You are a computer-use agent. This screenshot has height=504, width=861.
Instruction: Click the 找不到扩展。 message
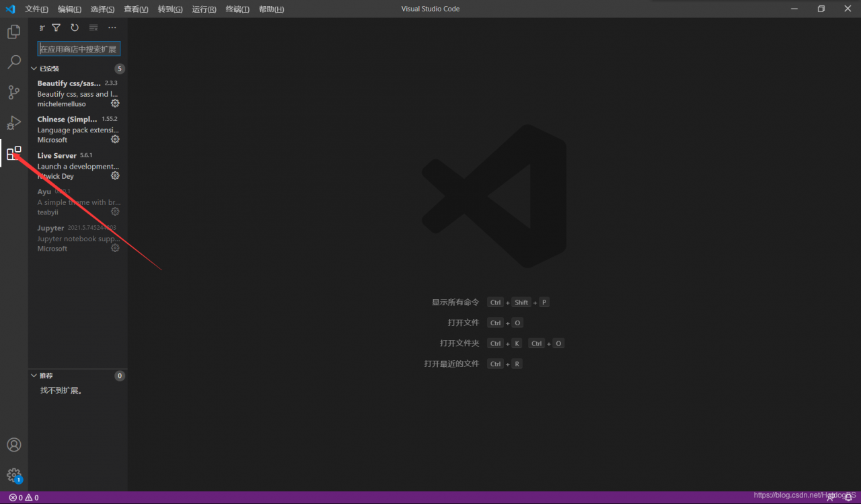coord(61,390)
